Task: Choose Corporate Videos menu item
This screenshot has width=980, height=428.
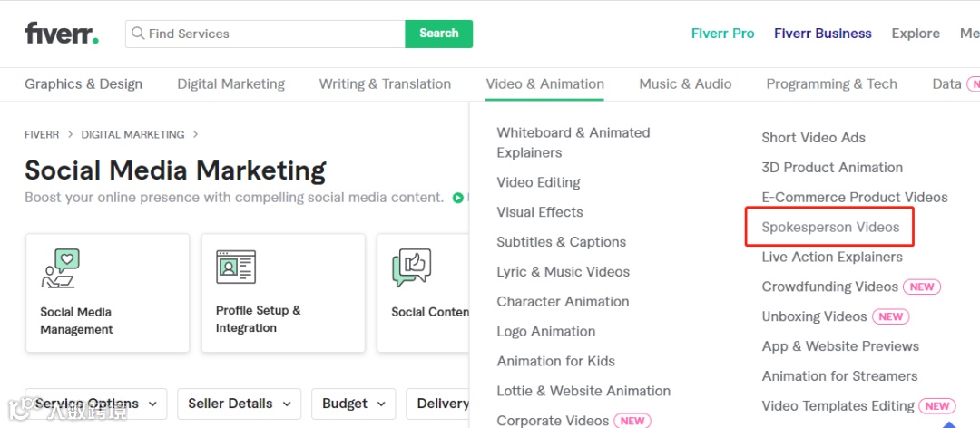Action: coord(553,421)
